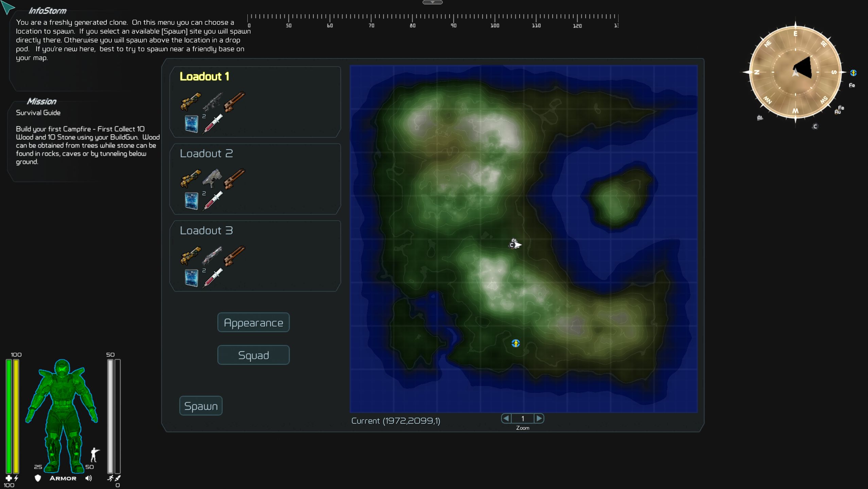Click the white stamina bar
This screenshot has height=489, width=868.
110,416
